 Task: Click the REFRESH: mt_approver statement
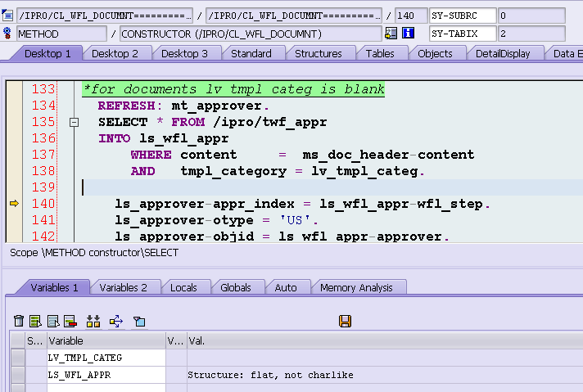click(183, 106)
